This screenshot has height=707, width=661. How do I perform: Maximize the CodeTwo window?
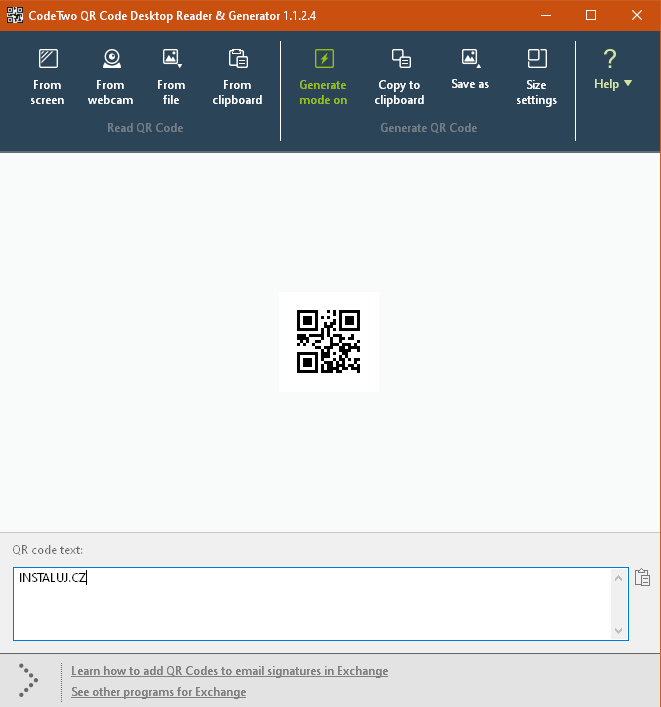tap(591, 15)
